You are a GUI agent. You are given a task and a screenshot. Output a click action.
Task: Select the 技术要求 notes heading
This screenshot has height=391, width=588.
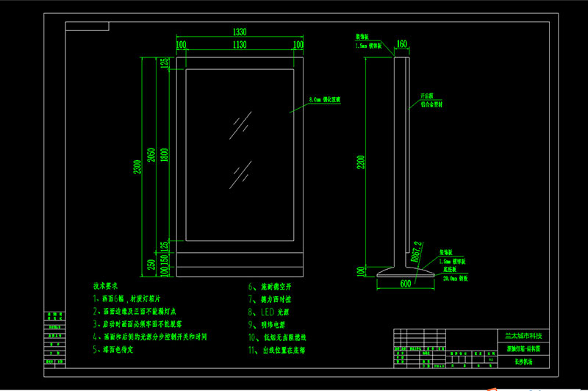(x=106, y=285)
